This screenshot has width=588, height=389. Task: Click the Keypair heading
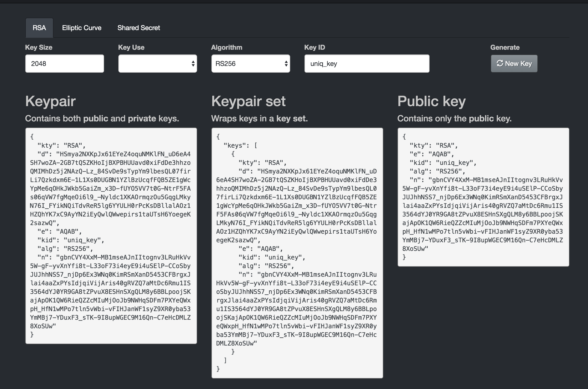tap(50, 101)
